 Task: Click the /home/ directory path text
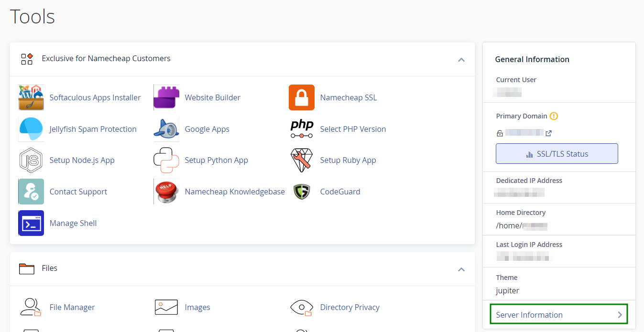[x=509, y=226]
